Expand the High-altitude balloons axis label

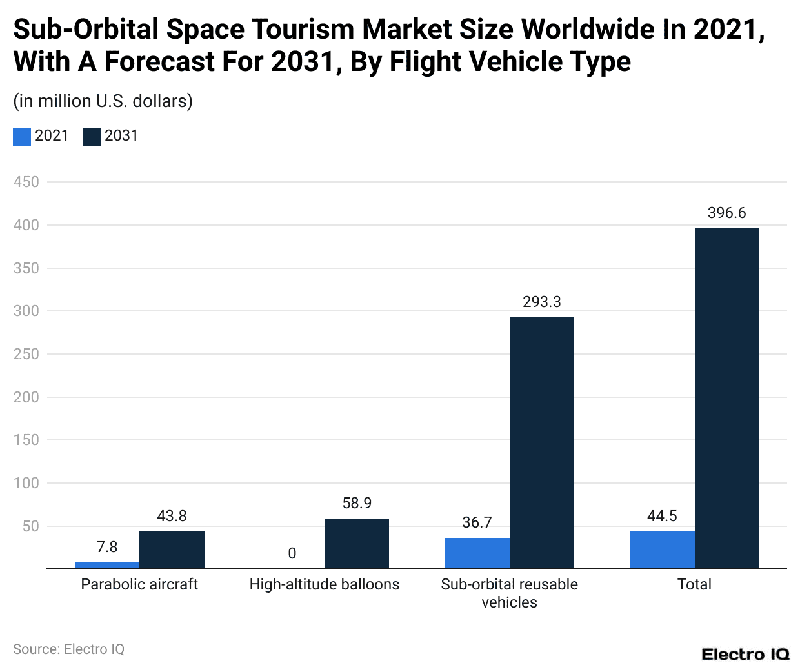click(325, 584)
